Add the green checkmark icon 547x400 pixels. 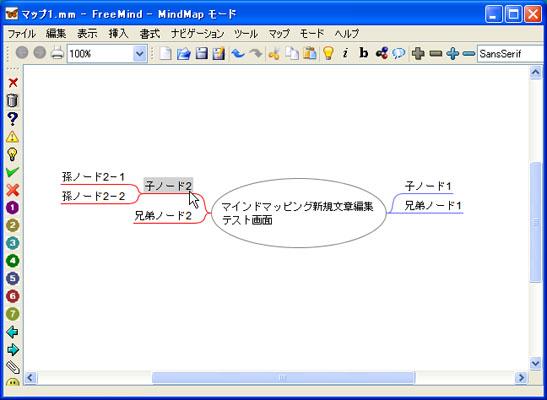[x=13, y=172]
